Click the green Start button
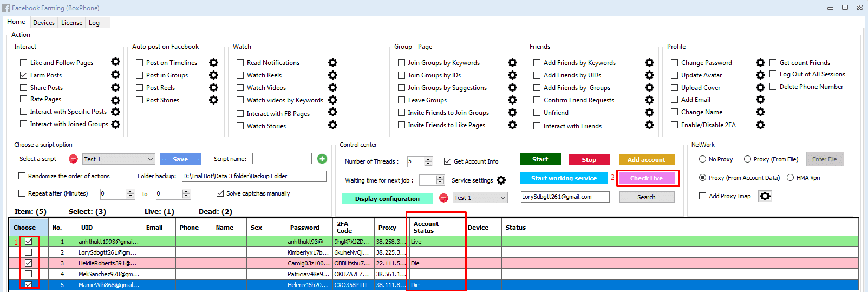Viewport: 868px width, 292px height. tap(540, 159)
